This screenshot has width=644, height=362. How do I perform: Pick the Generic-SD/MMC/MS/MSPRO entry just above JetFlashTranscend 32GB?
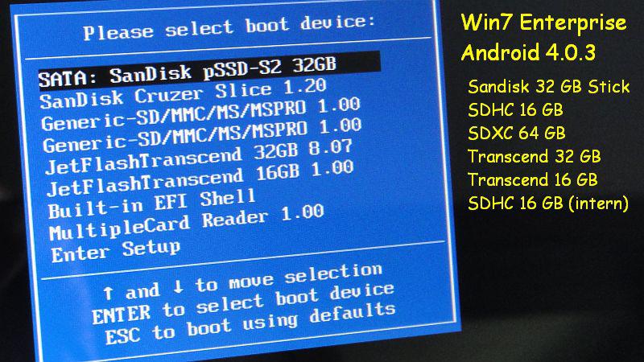(202, 135)
